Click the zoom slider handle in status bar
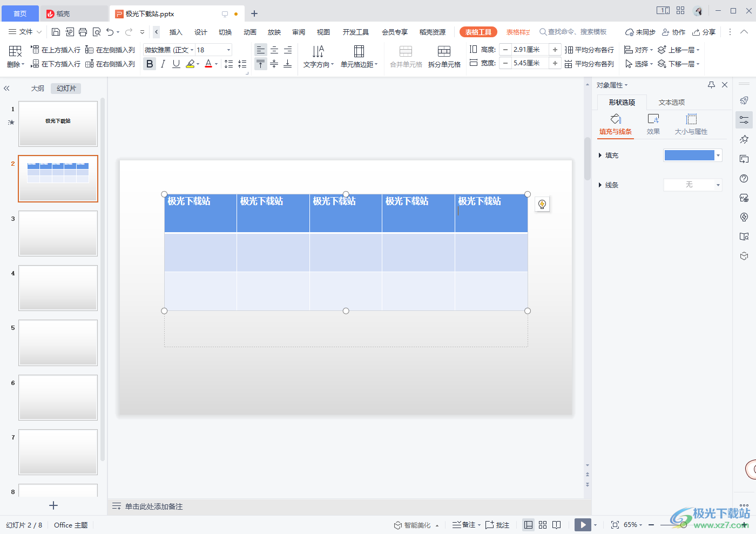Viewport: 756px width, 534px height. tap(684, 525)
